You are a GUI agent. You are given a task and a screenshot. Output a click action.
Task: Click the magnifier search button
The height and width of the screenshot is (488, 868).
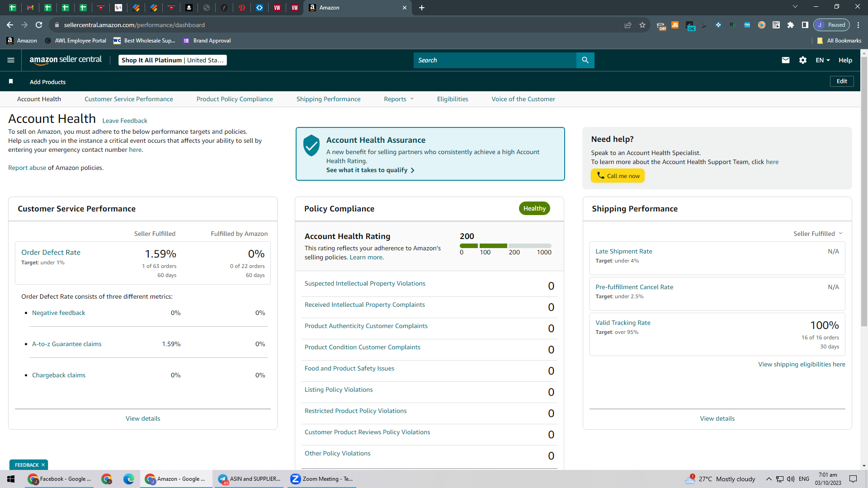coord(585,60)
